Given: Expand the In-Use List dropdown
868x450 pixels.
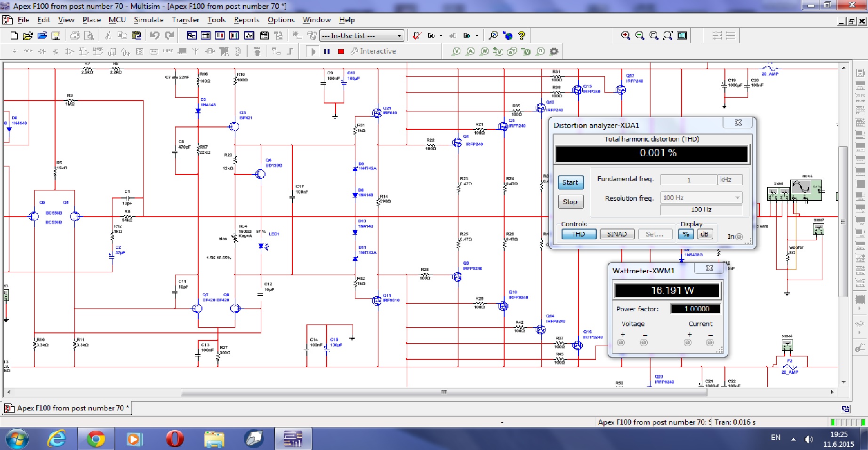Looking at the screenshot, I should click(x=399, y=36).
